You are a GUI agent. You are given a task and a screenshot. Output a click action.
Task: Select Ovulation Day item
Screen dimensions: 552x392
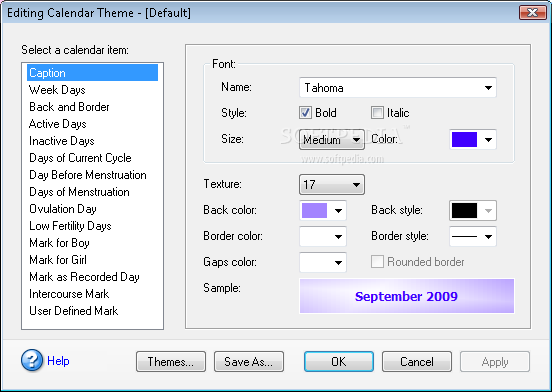click(x=92, y=209)
